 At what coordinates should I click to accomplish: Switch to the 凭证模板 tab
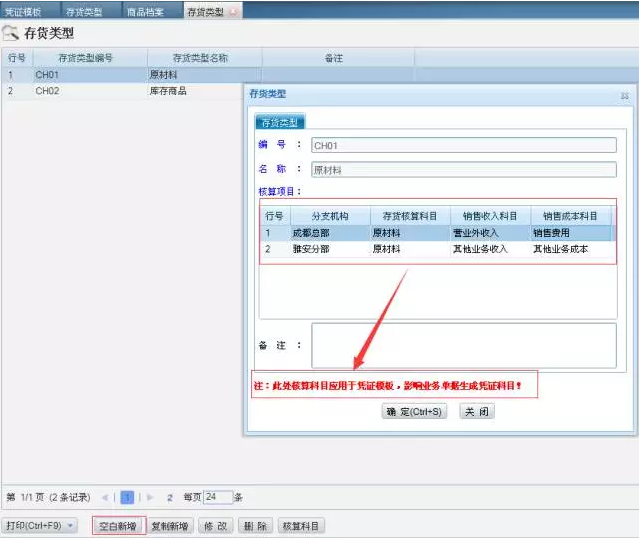coord(25,11)
